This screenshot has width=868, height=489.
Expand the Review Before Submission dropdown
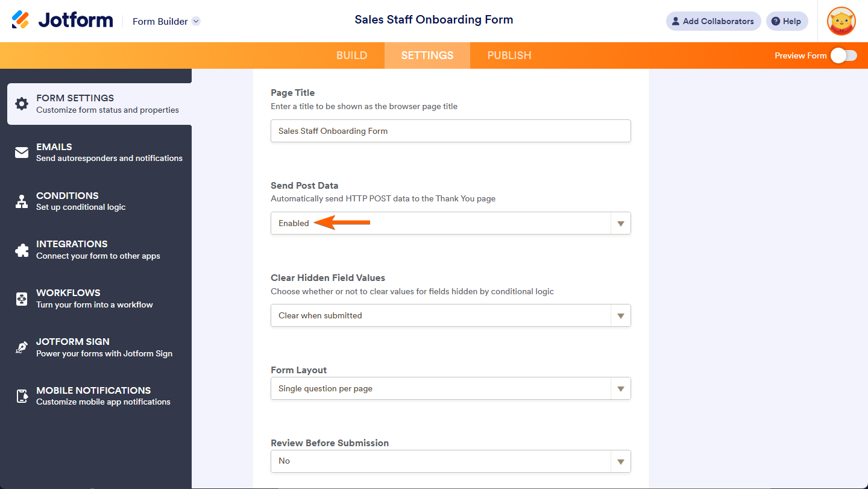(x=620, y=461)
